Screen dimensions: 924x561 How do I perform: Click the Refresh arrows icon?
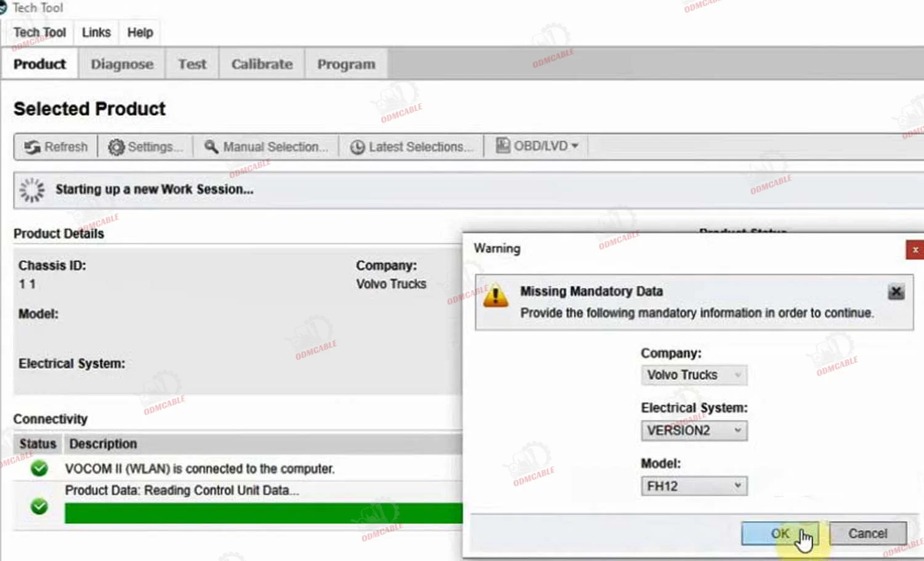click(32, 147)
